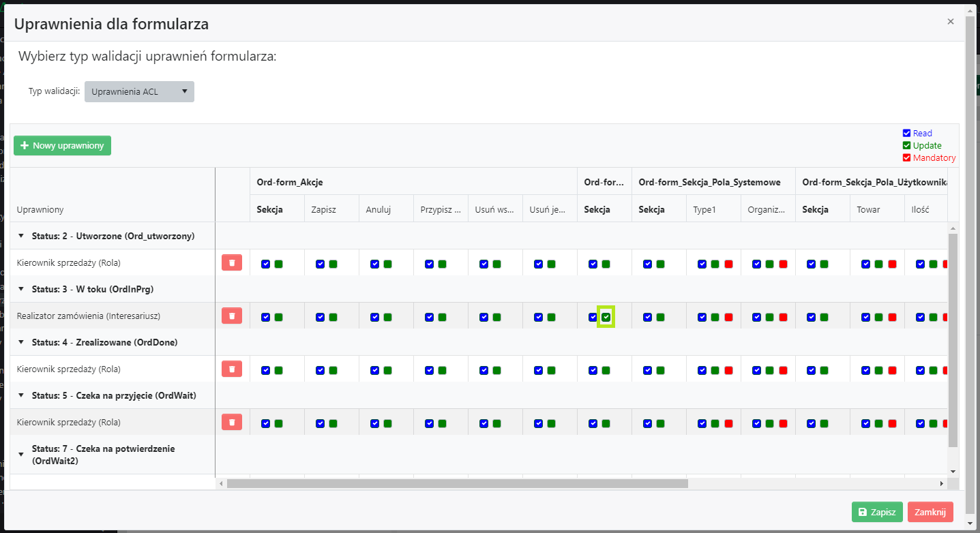
Task: Click left arrow of horizontal table scrollbar
Action: [221, 483]
